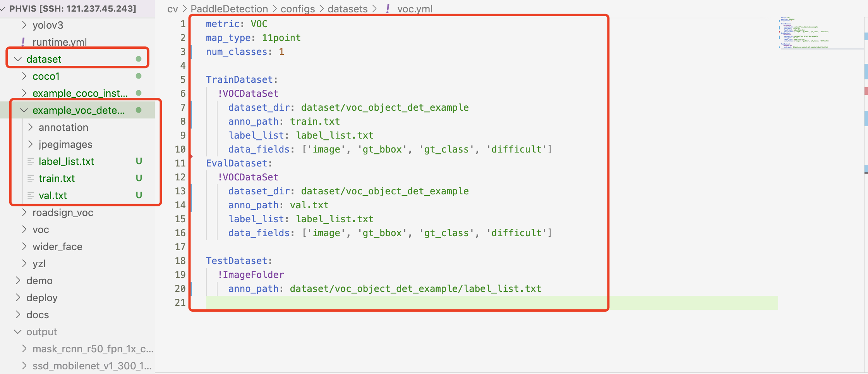Viewport: 868px width, 374px height.
Task: Expand the deploy folder
Action: point(18,298)
